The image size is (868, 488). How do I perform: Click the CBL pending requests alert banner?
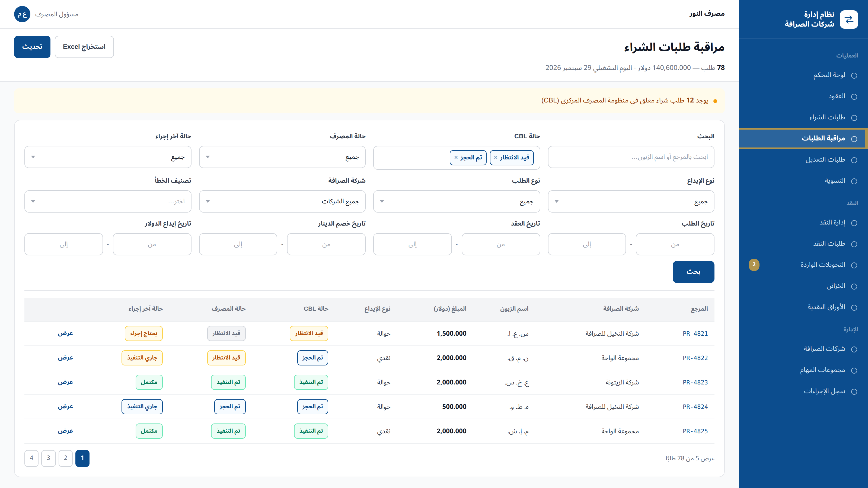(x=369, y=101)
